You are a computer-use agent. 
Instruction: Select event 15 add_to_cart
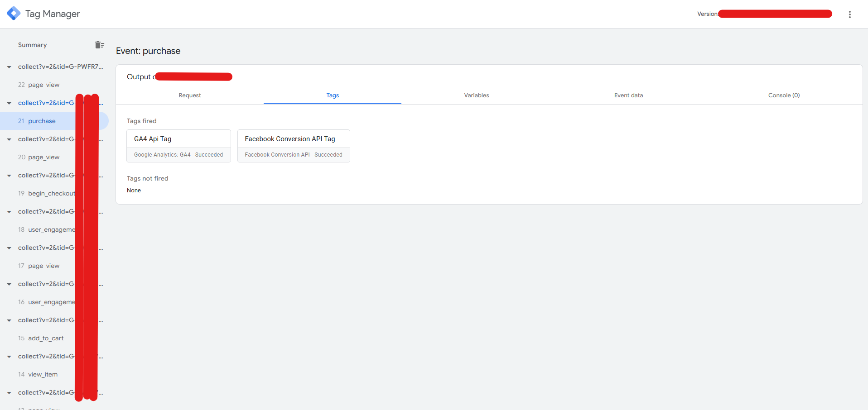tap(54, 338)
